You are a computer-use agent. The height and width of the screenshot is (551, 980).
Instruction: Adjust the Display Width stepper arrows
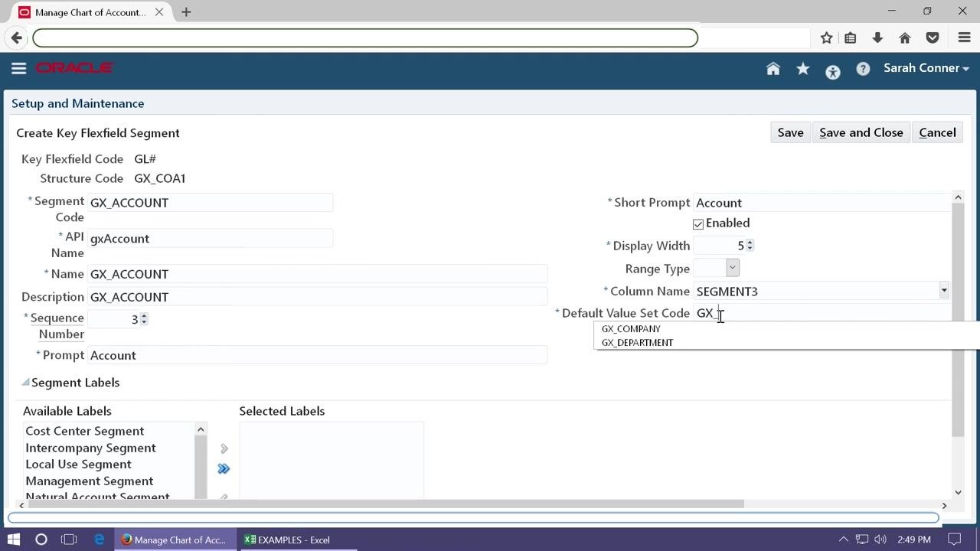pos(750,245)
